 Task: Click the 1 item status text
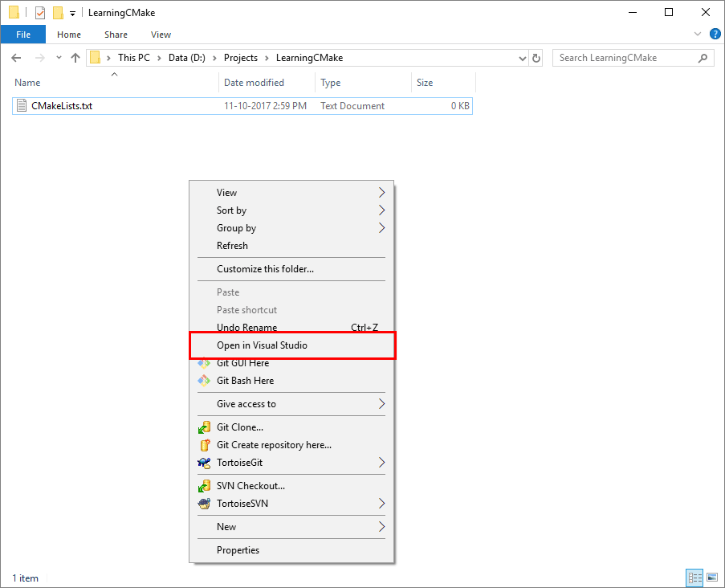pyautogui.click(x=26, y=578)
